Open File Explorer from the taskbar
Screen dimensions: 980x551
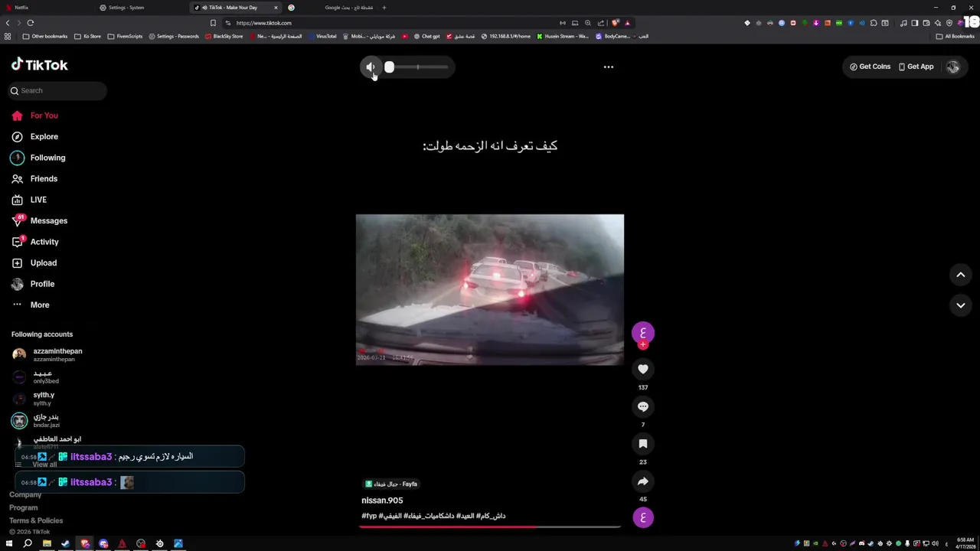coord(47,543)
